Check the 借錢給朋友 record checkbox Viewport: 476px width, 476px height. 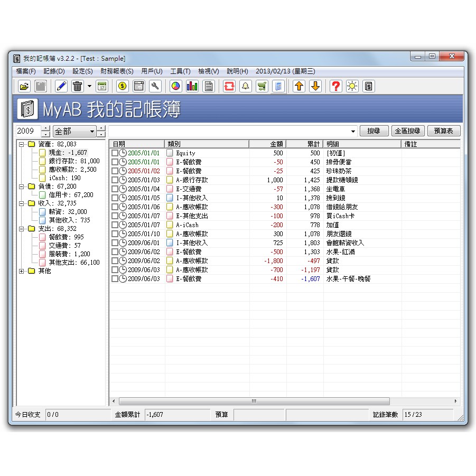click(115, 207)
